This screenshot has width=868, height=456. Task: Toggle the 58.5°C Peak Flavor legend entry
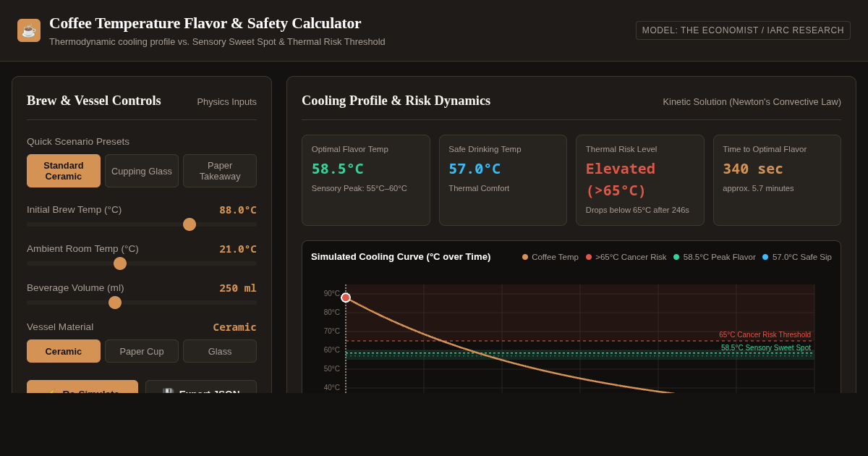715,257
